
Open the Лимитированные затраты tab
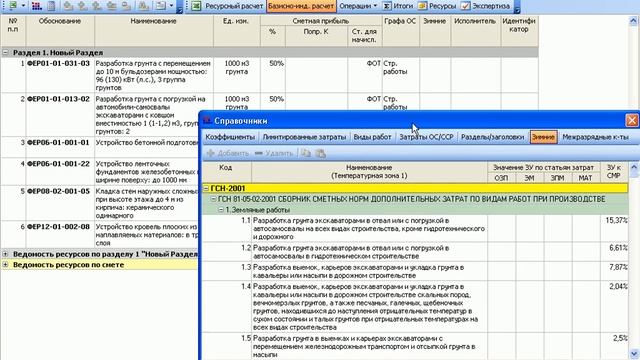click(x=304, y=137)
